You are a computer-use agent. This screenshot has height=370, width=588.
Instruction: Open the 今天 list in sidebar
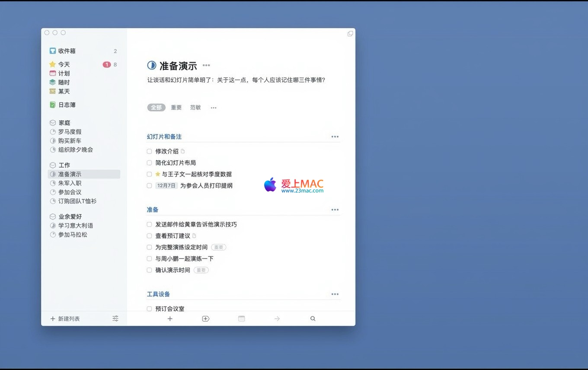[x=64, y=64]
